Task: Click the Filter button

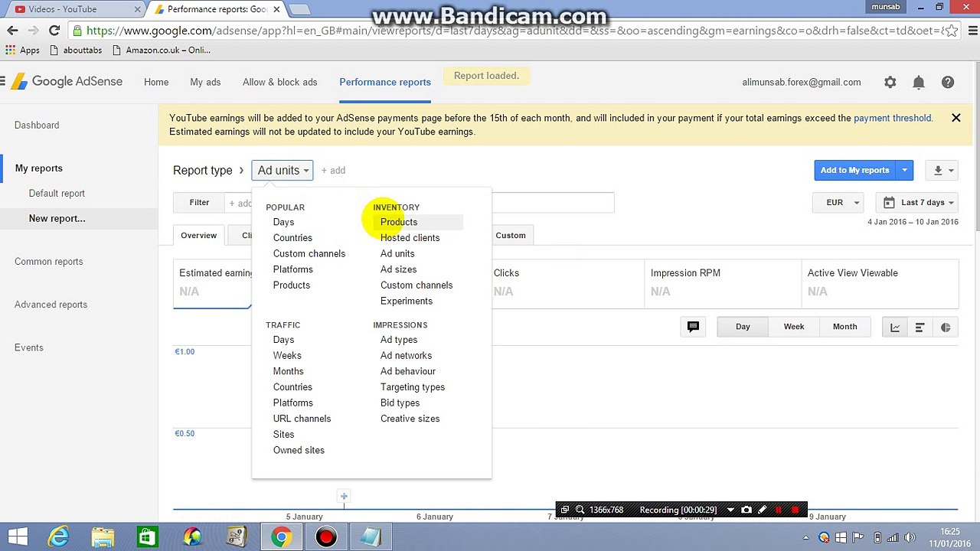Action: pyautogui.click(x=199, y=203)
